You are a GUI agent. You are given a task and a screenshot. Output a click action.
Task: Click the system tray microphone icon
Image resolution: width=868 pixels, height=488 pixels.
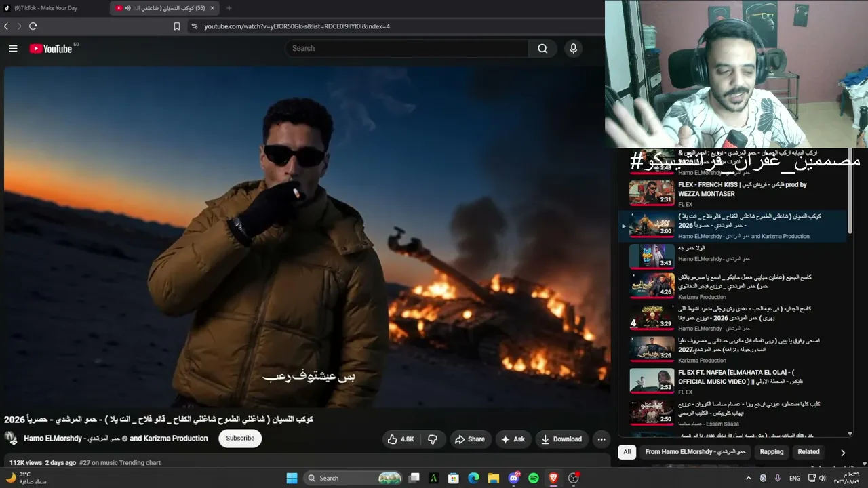[x=778, y=478]
